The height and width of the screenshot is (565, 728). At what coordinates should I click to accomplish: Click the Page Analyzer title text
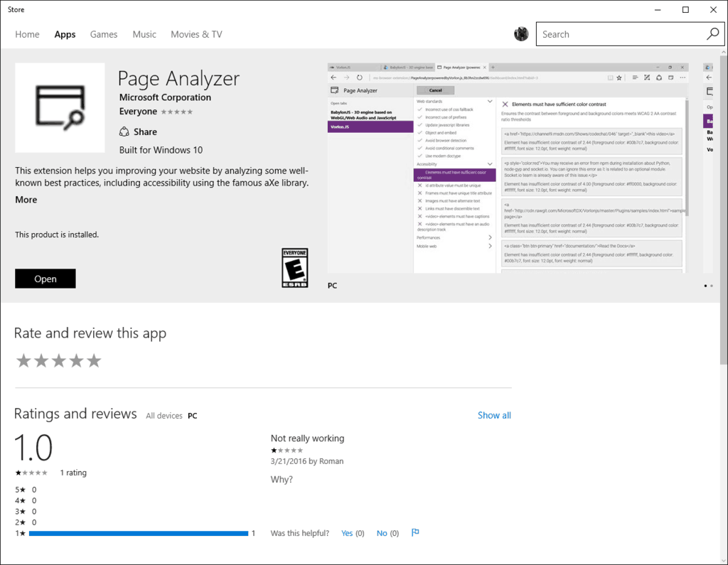coord(178,78)
